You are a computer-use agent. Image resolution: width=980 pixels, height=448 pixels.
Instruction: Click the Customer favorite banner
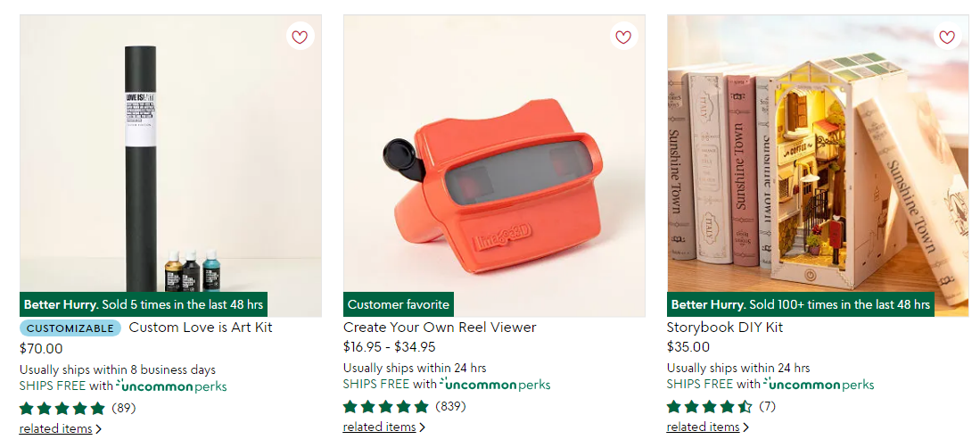(x=399, y=304)
